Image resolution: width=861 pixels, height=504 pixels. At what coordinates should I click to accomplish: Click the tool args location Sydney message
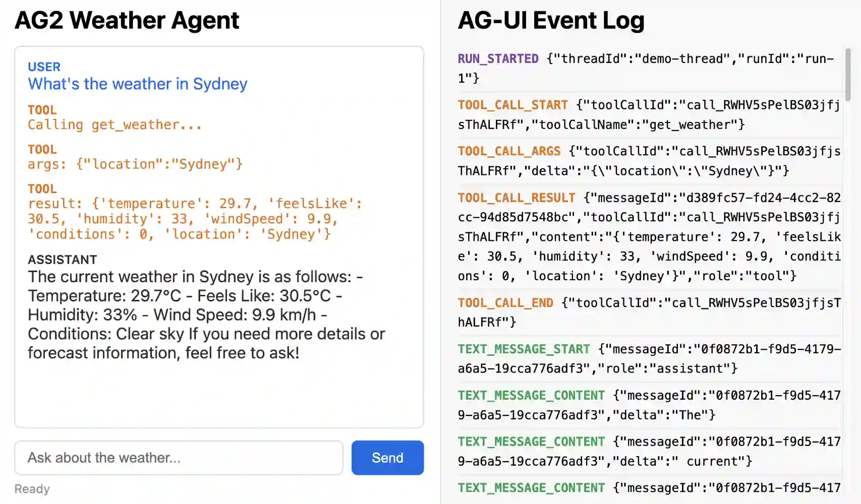tap(135, 164)
